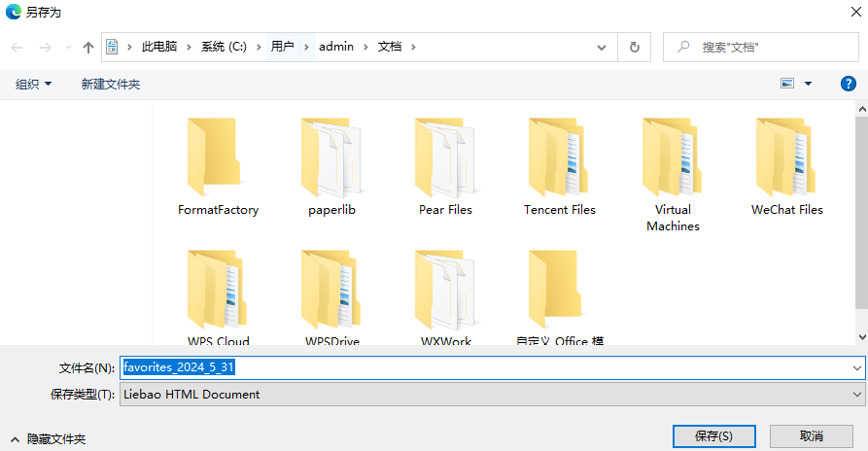Navigate to admin in the breadcrumb
The image size is (868, 451).
coord(336,47)
